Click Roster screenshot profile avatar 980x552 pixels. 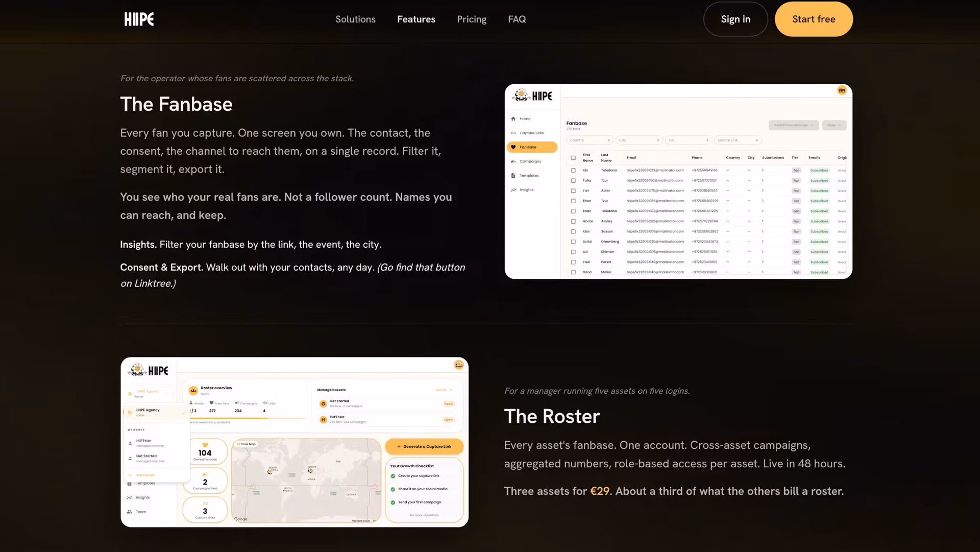pyautogui.click(x=458, y=365)
